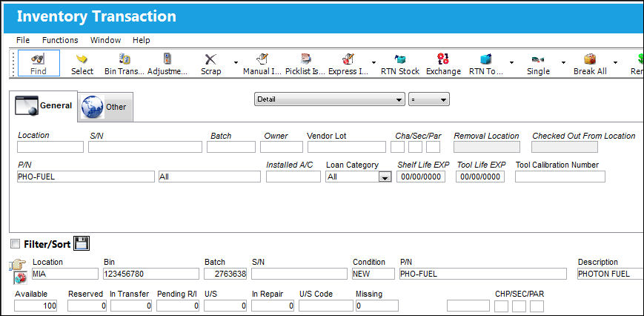Click the result row P/N field PHO-FUEL
This screenshot has height=316, width=644.
(x=483, y=274)
